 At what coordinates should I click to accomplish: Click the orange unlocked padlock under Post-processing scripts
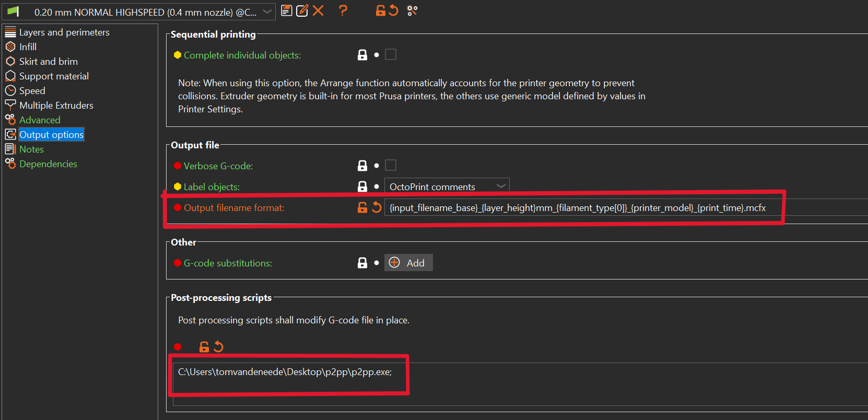click(204, 346)
